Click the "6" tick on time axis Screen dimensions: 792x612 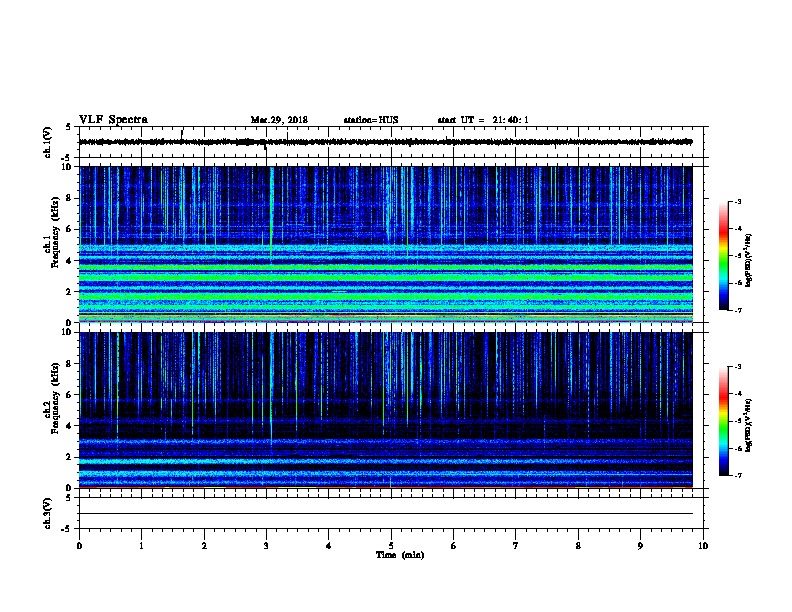454,546
